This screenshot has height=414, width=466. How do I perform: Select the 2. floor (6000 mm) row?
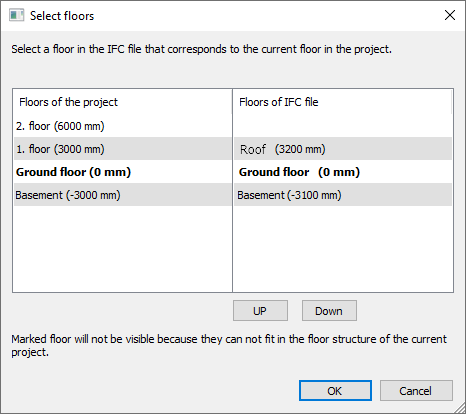(x=123, y=126)
